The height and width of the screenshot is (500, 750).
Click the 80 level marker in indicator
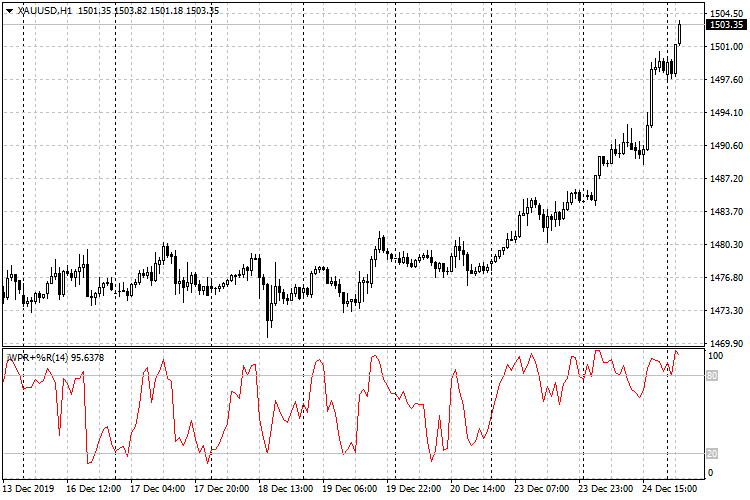pos(712,375)
